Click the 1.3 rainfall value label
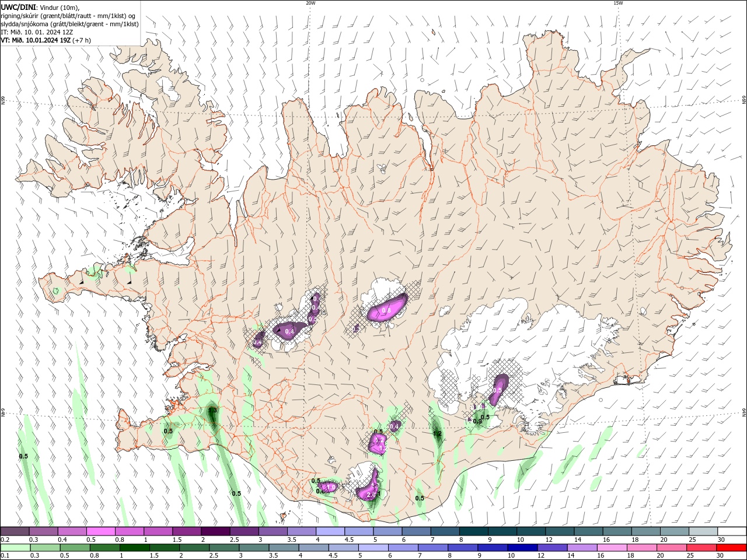The image size is (747, 560). tap(212, 411)
